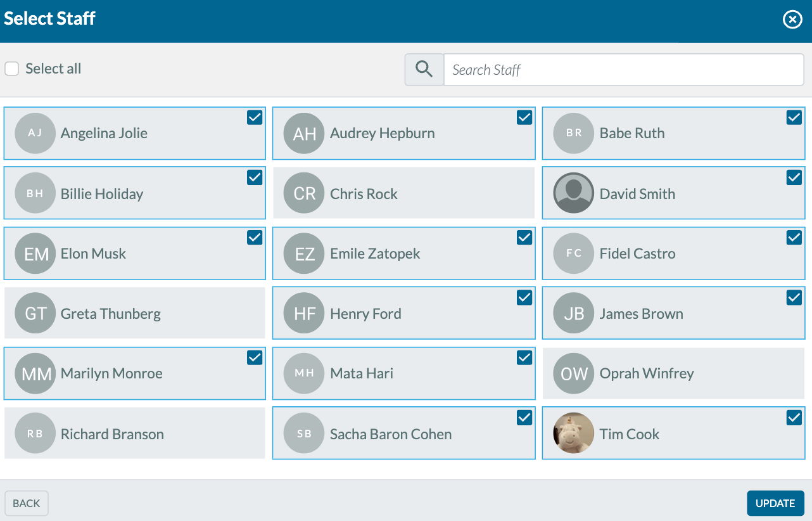Click the name Richard Branson
Viewport: 812px width, 521px height.
click(112, 434)
